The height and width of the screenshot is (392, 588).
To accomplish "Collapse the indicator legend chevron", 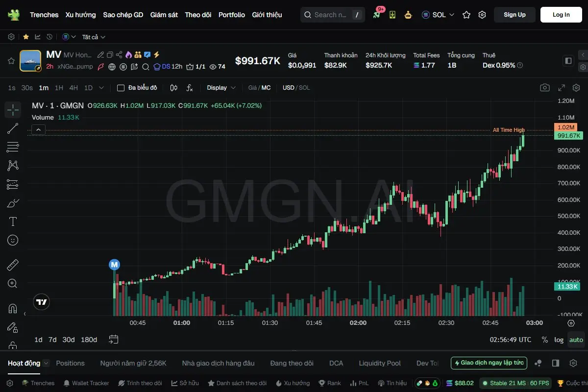I will click(x=38, y=130).
